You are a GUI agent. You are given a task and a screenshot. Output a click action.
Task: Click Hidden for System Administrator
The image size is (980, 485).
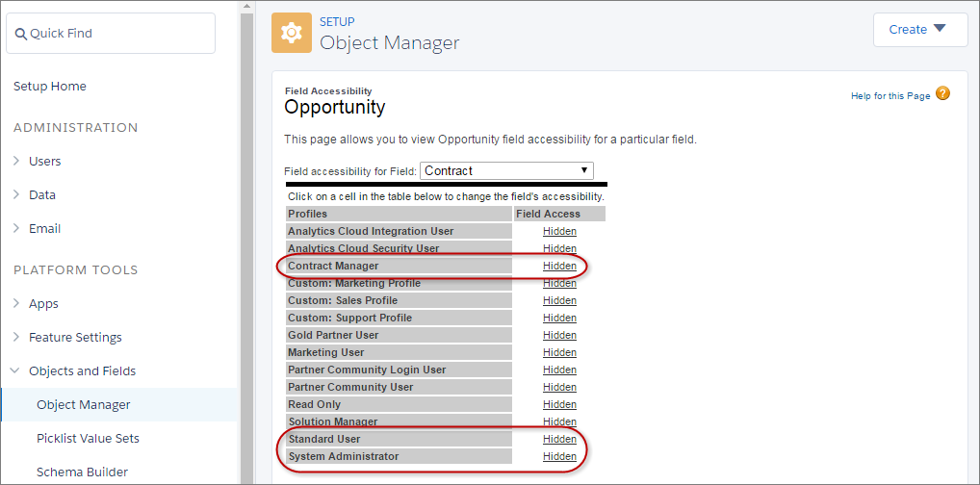tap(559, 456)
